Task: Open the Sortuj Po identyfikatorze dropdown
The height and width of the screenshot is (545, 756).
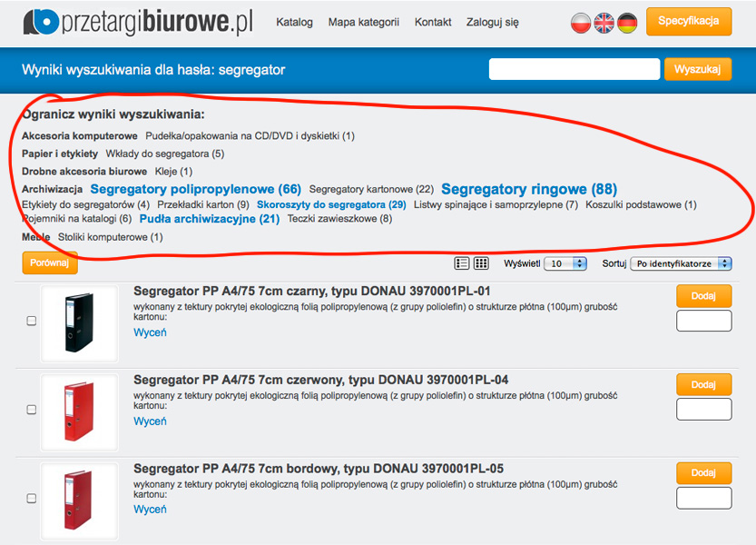Action: coord(681,263)
